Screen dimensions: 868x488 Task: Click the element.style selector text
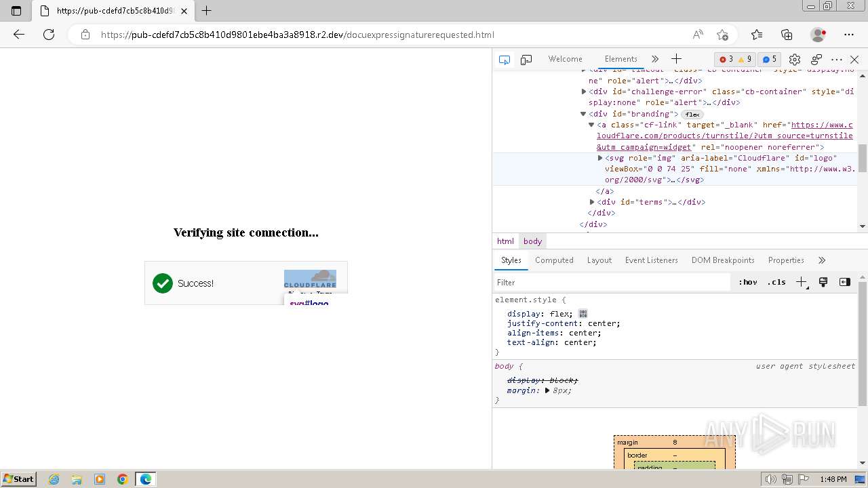click(x=526, y=300)
